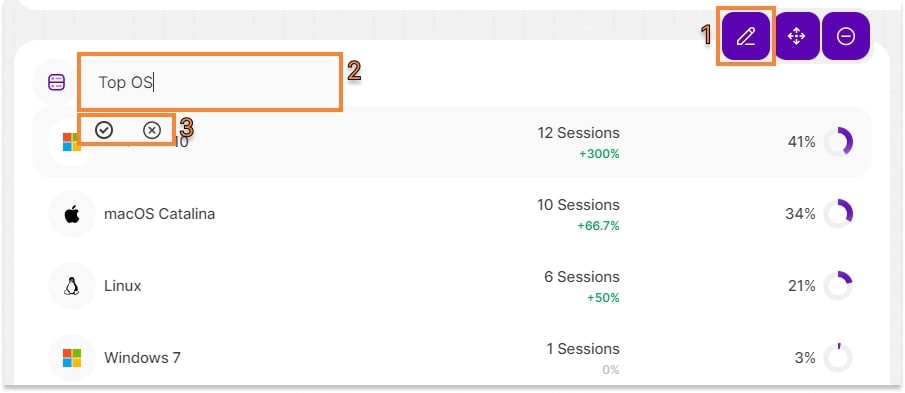Image resolution: width=905 pixels, height=393 pixels.
Task: Click the 3% donut progress indicator
Action: click(x=838, y=358)
